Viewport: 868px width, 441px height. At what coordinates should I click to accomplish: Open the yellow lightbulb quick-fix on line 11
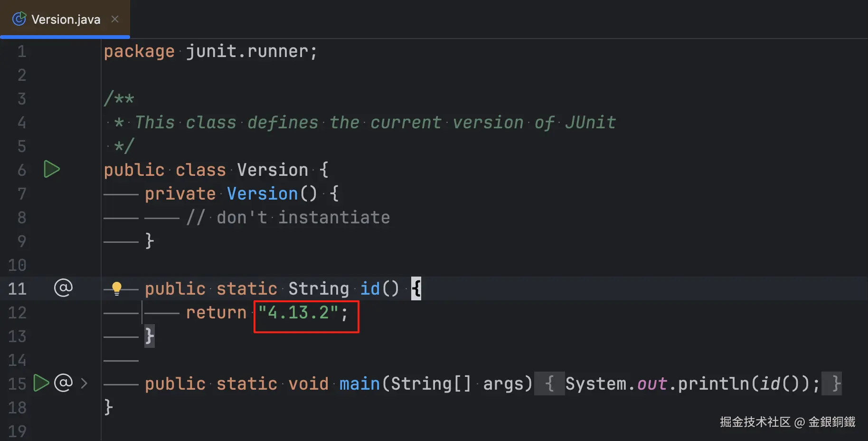click(x=116, y=288)
